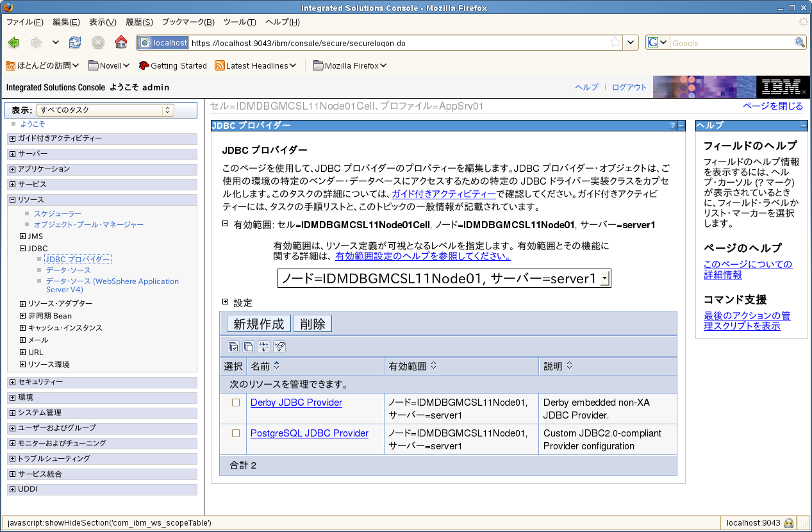Click the Clear Filter icon in table toolbar
This screenshot has width=812, height=532.
point(279,347)
